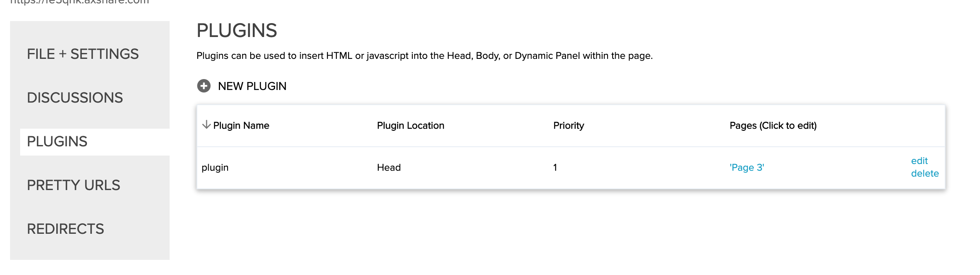Click the priority value 1 cell
Viewport: 980px width, 275px height.
555,168
